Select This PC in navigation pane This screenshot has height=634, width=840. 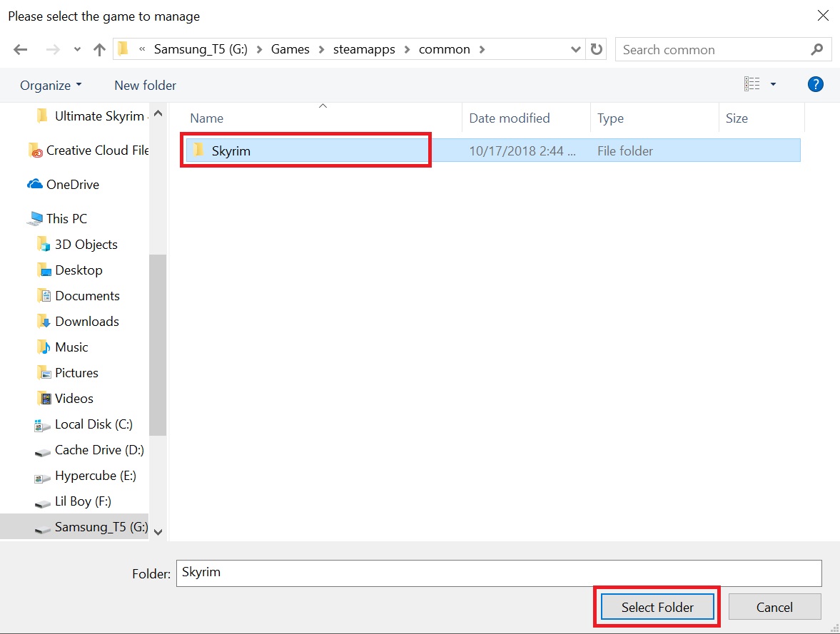coord(58,218)
